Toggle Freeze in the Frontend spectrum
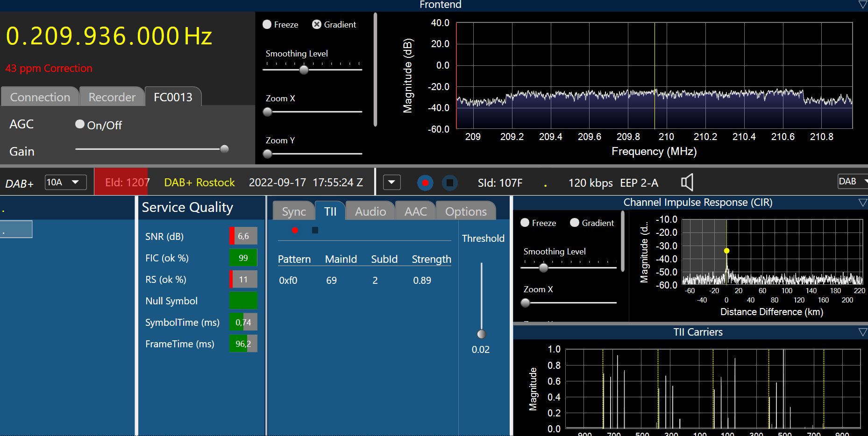The image size is (868, 436). 267,24
